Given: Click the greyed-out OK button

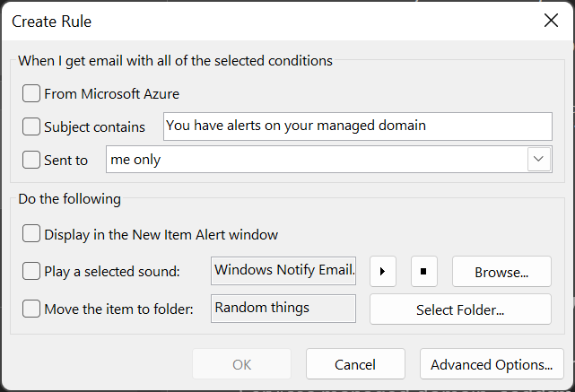Looking at the screenshot, I should 242,364.
